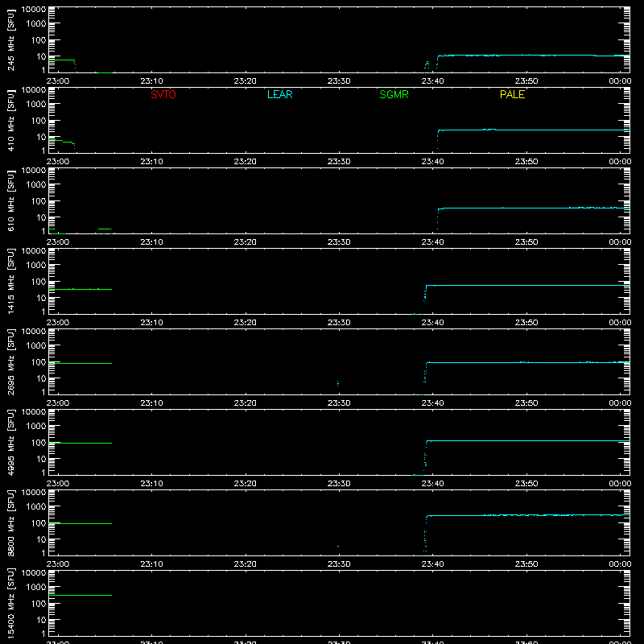The height and width of the screenshot is (644, 644).
Task: Select the '1415 MHz [SFU]' axis title
Action: click(11, 281)
